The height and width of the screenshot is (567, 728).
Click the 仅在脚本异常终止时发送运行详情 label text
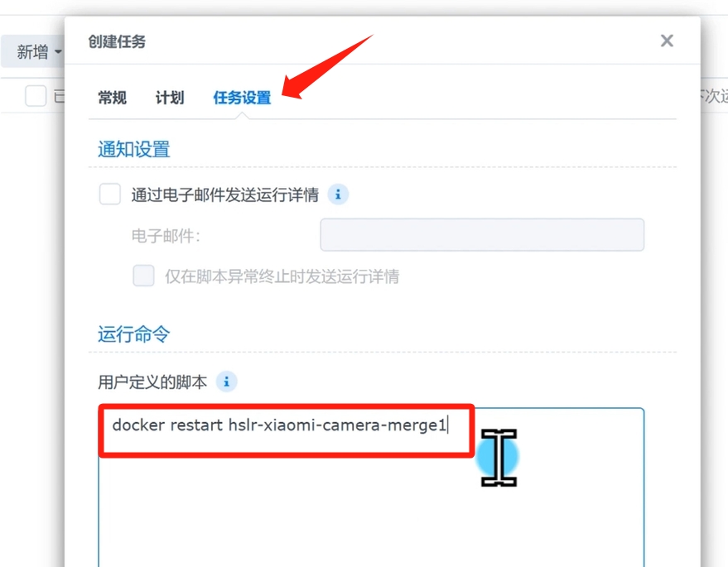coord(282,276)
